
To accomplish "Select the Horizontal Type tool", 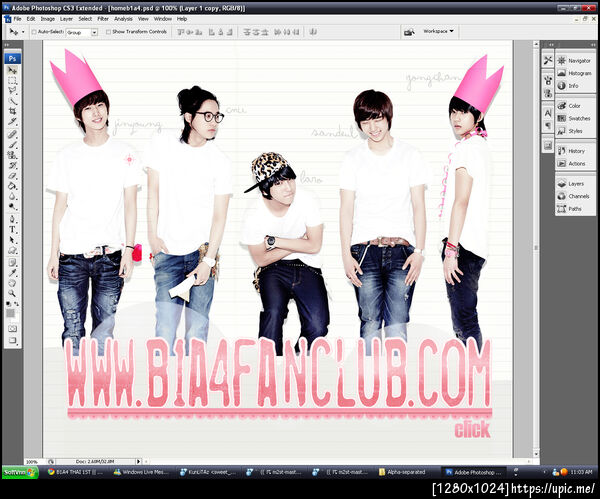I will (x=13, y=230).
